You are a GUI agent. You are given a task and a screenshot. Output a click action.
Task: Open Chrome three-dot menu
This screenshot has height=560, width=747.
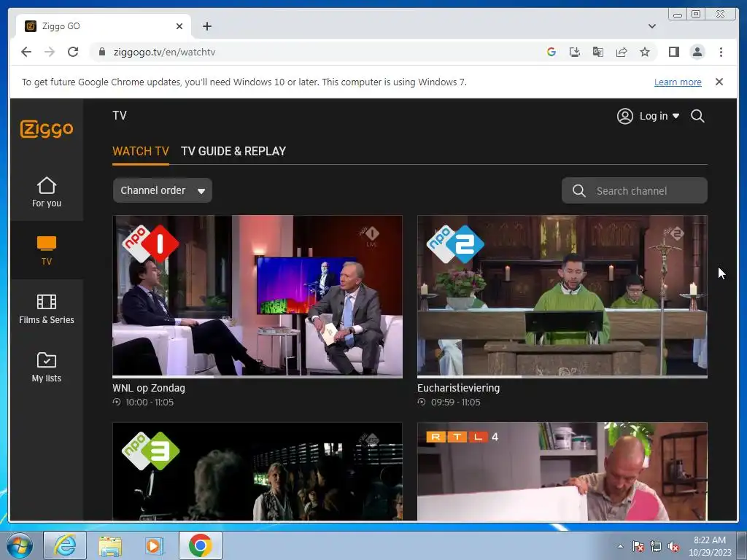point(721,52)
